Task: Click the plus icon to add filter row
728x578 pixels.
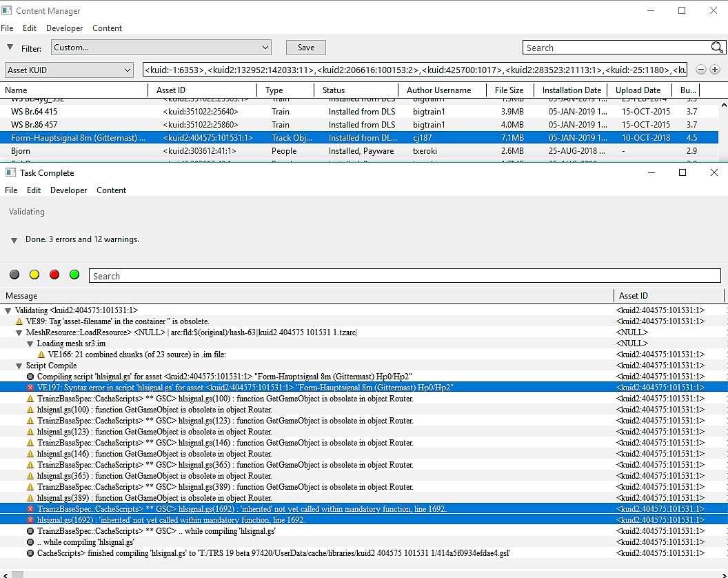Action: [x=715, y=70]
